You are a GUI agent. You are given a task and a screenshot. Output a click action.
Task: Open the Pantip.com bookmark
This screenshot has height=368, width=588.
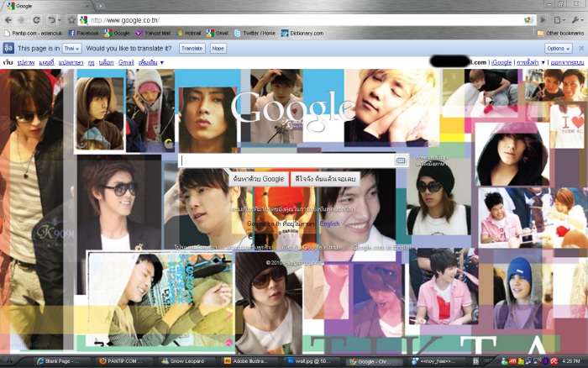click(33, 33)
